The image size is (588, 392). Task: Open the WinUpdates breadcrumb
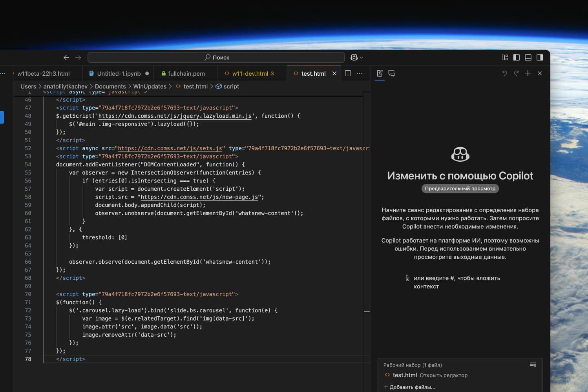150,86
